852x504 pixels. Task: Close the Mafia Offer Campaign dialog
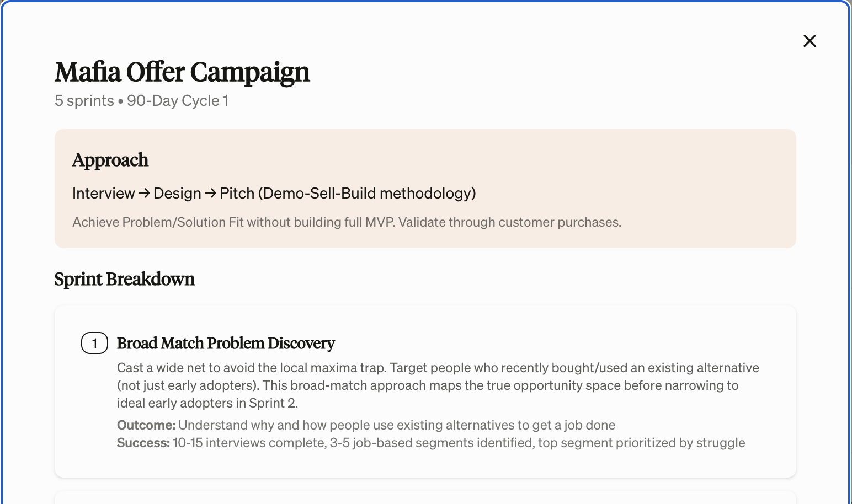click(810, 41)
